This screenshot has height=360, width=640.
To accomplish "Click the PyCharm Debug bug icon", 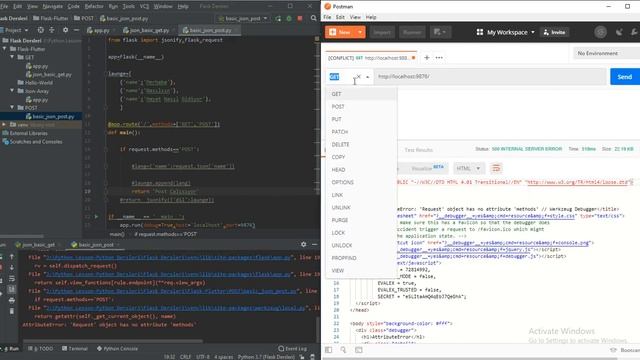I will coord(289,18).
